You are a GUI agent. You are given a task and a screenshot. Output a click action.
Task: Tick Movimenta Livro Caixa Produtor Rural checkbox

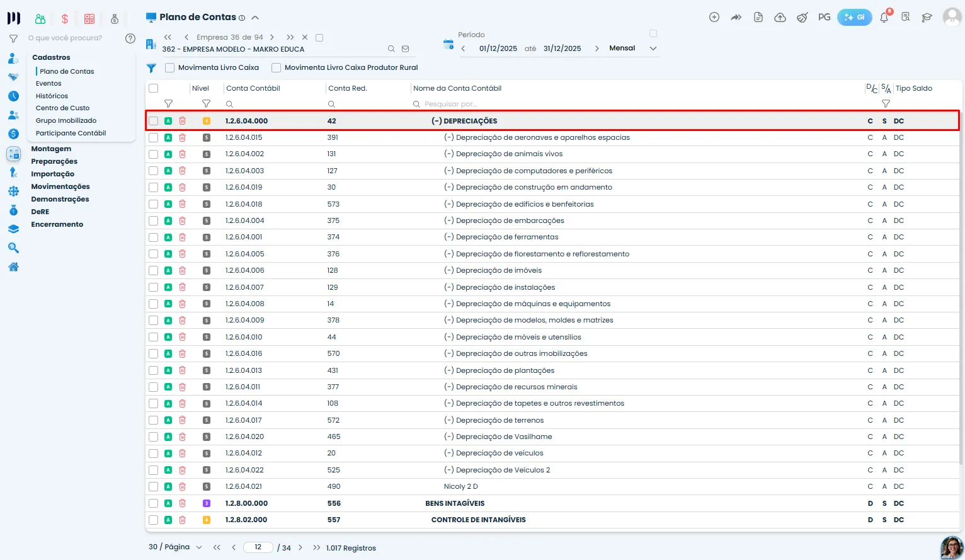pyautogui.click(x=276, y=67)
